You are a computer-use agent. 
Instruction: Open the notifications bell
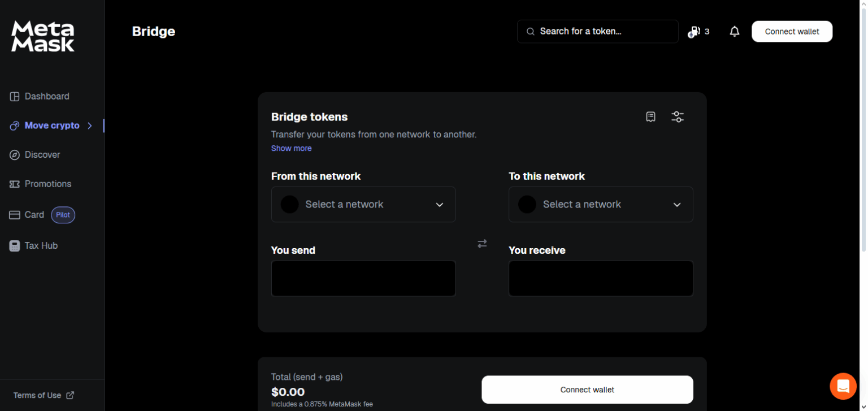click(734, 31)
